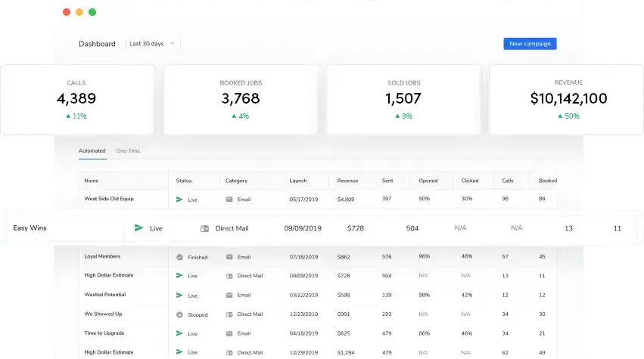Open the Easy Wins campaign row
The image size is (644, 359).
[x=322, y=228]
